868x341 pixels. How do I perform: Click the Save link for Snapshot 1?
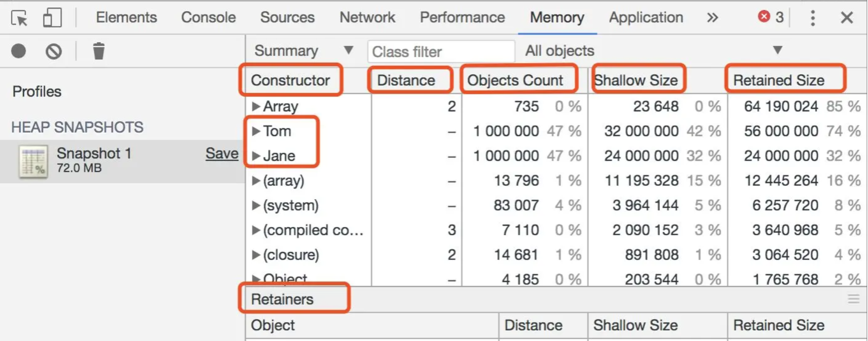pos(222,153)
